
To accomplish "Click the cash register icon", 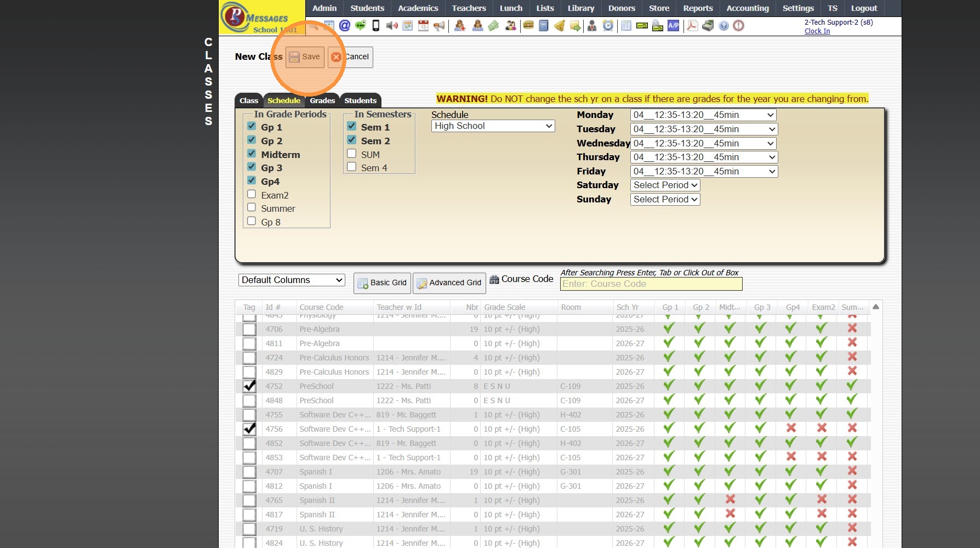I will pyautogui.click(x=708, y=25).
